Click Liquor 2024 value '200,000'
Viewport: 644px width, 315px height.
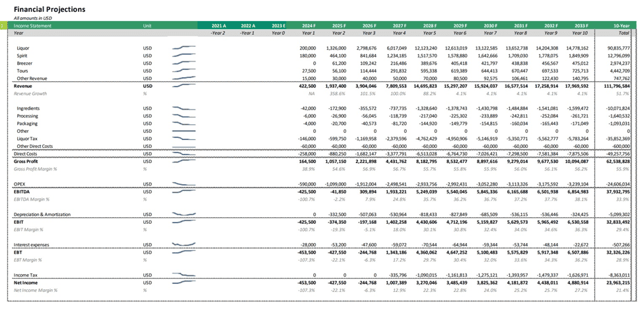click(308, 48)
